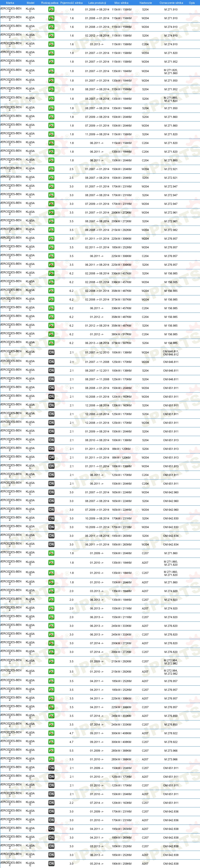Click the 380kW / 517KM power cell
Screen dimensions: 200x868
pos(121,334)
